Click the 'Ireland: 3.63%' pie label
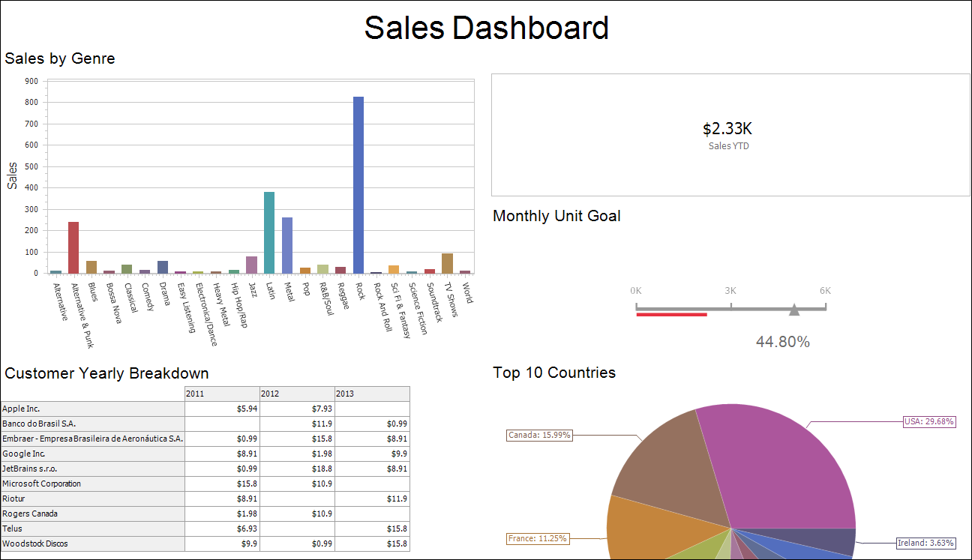The width and height of the screenshot is (972, 560). pos(925,543)
